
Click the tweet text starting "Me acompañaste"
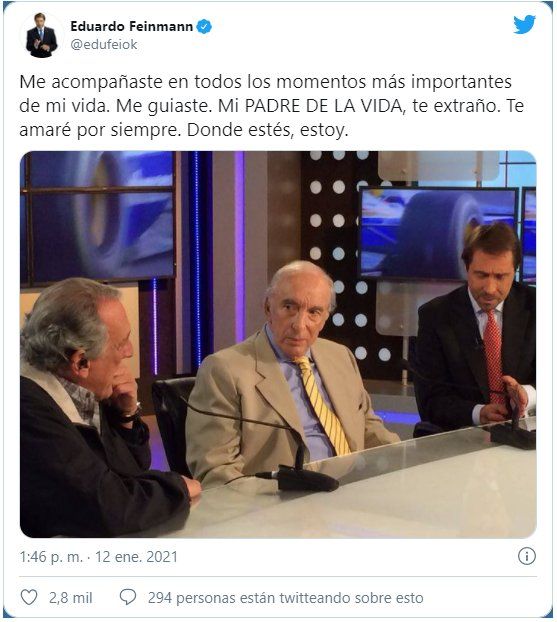click(271, 106)
